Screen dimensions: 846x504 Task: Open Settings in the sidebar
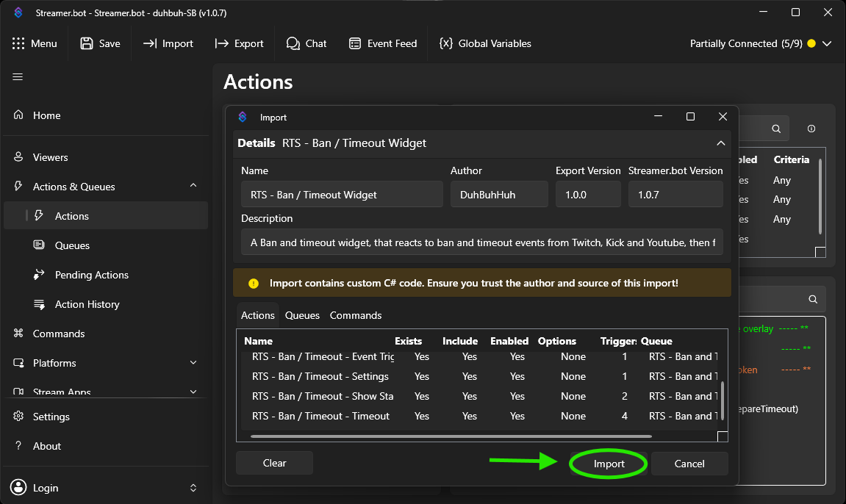(106, 417)
